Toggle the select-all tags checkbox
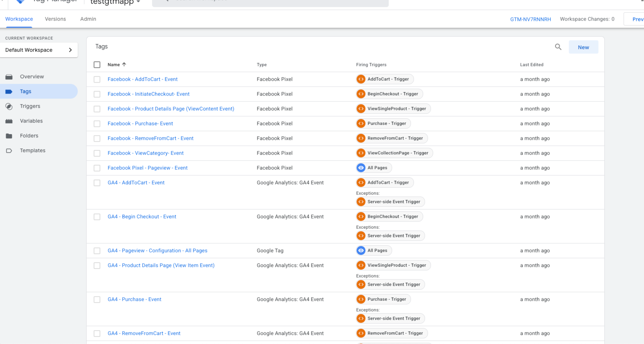 click(x=97, y=65)
